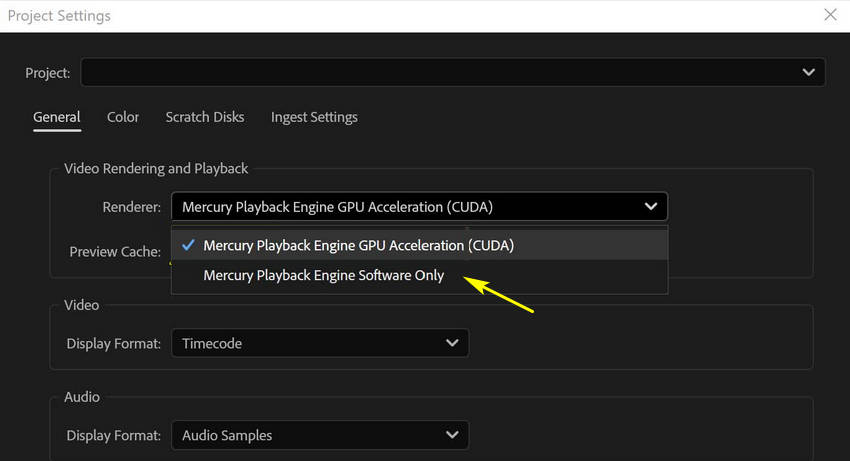
Task: Open the Audio Display Format dropdown
Action: pos(320,435)
